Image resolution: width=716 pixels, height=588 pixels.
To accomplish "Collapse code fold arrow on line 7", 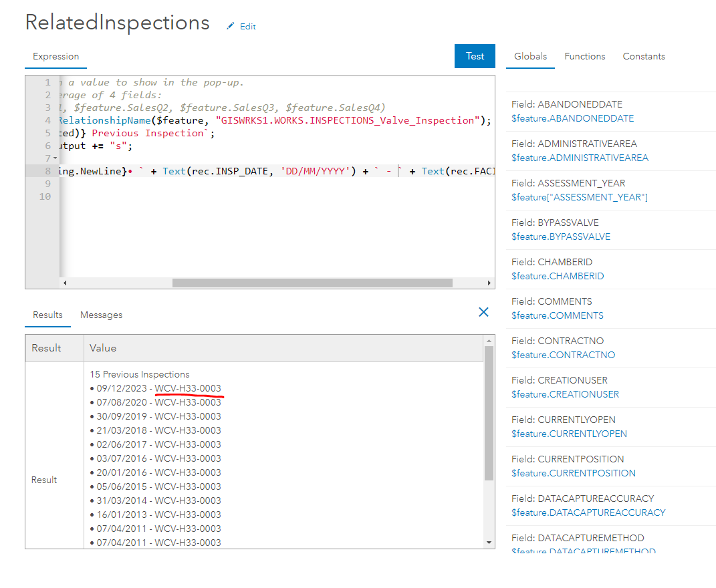I will [x=55, y=158].
